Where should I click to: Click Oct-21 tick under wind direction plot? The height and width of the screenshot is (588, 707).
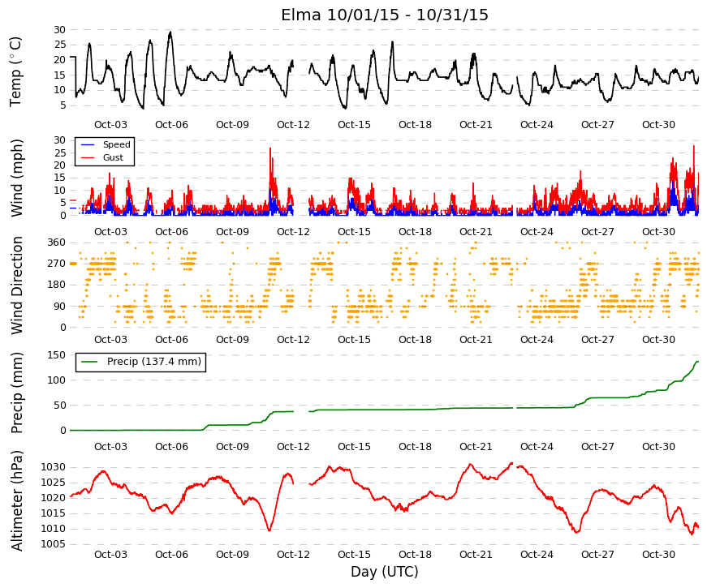[476, 340]
